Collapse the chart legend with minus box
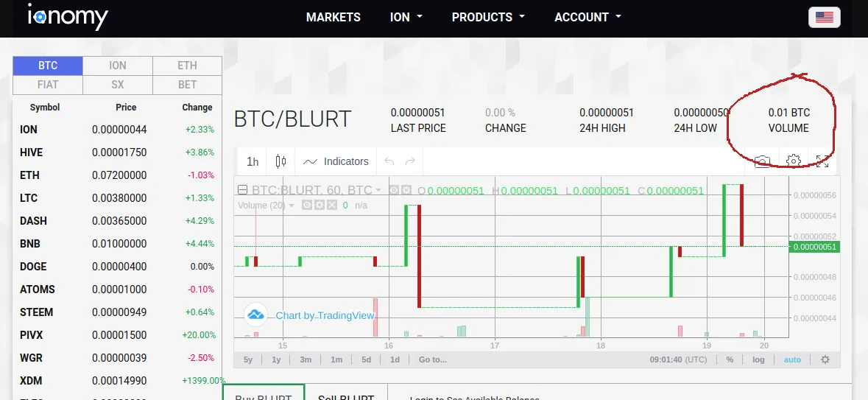This screenshot has height=400, width=868. click(x=242, y=191)
